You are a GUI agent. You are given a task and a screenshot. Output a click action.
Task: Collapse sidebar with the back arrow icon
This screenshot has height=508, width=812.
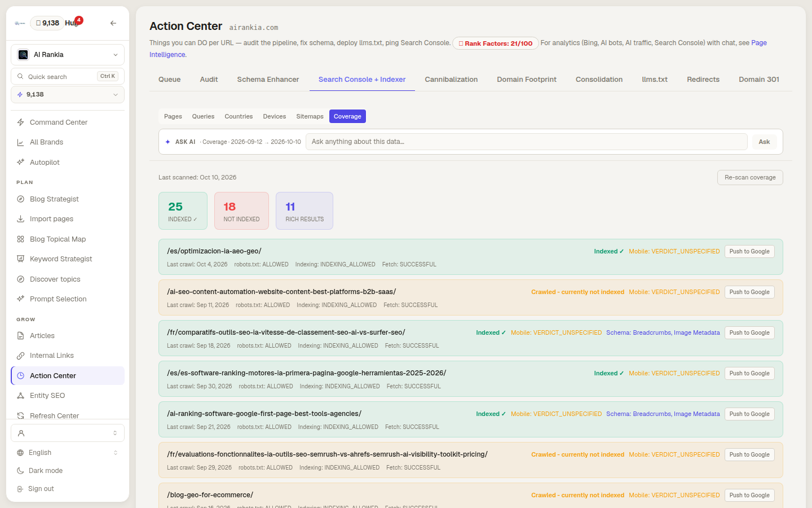(113, 23)
